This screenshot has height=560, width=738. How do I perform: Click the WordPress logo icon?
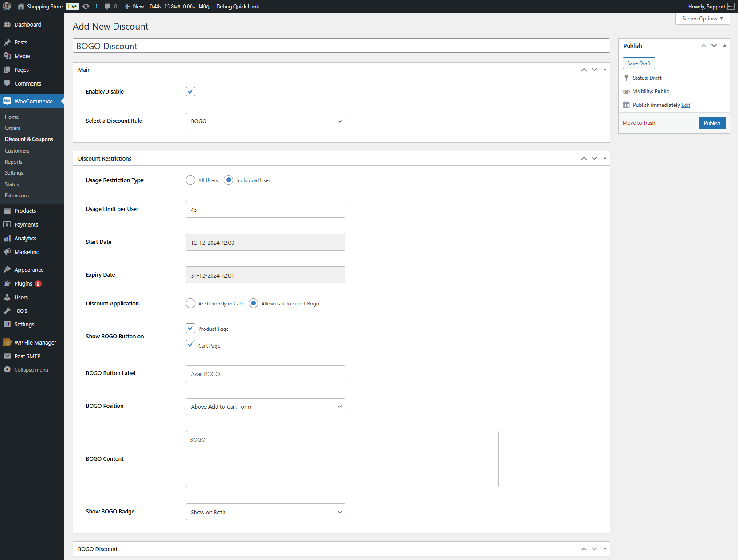[7, 6]
